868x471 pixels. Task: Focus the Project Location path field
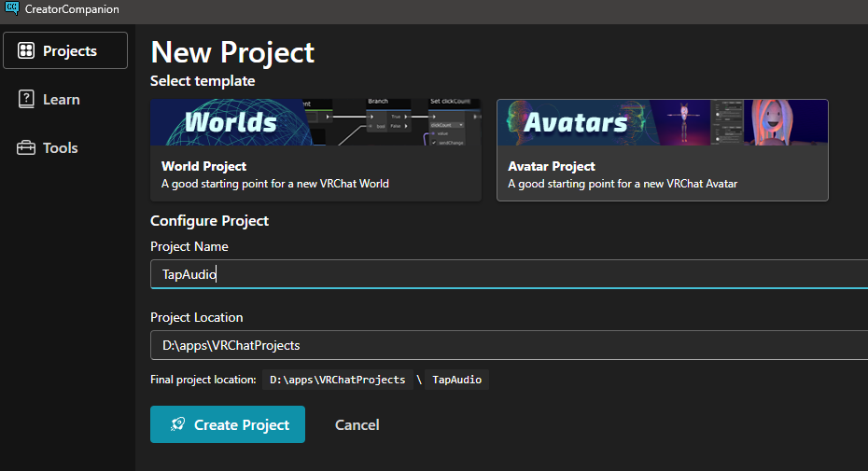(509, 345)
